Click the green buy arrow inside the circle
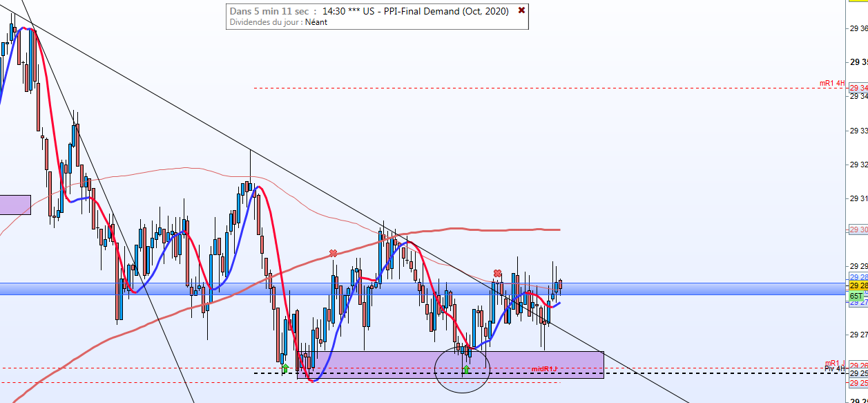The height and width of the screenshot is (403, 868). tap(466, 370)
